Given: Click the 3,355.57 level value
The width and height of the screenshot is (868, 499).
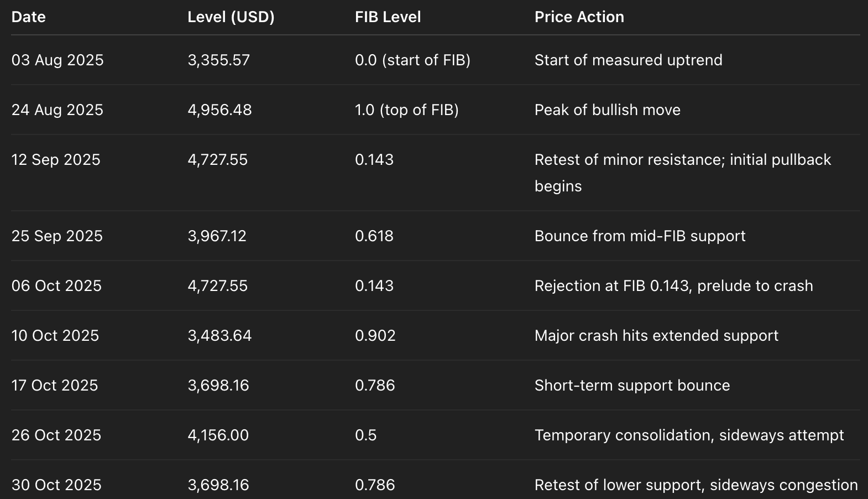Looking at the screenshot, I should (x=219, y=60).
